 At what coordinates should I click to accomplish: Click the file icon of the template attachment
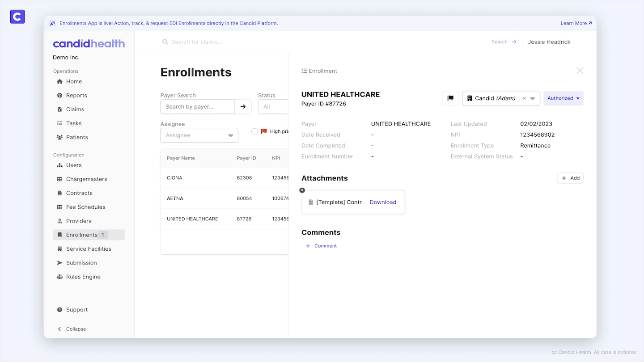[x=311, y=202]
